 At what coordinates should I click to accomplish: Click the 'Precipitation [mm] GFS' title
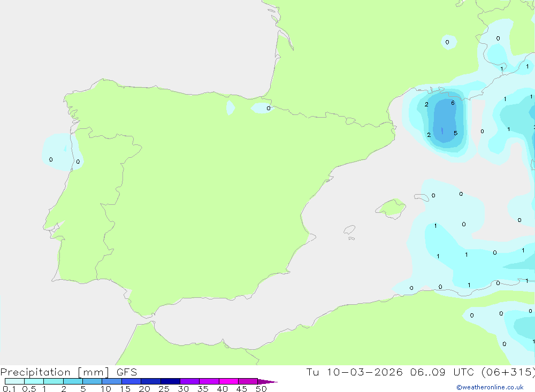(68, 372)
